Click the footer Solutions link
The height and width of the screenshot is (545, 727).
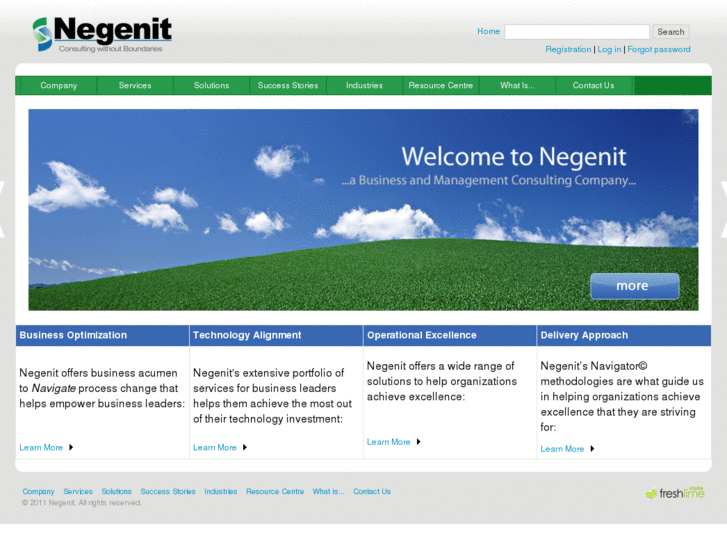[x=116, y=492]
